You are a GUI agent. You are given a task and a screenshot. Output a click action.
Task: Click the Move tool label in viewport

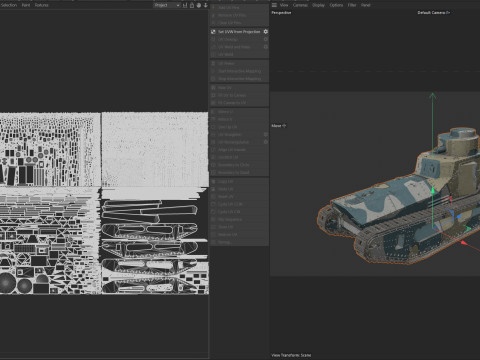click(278, 126)
